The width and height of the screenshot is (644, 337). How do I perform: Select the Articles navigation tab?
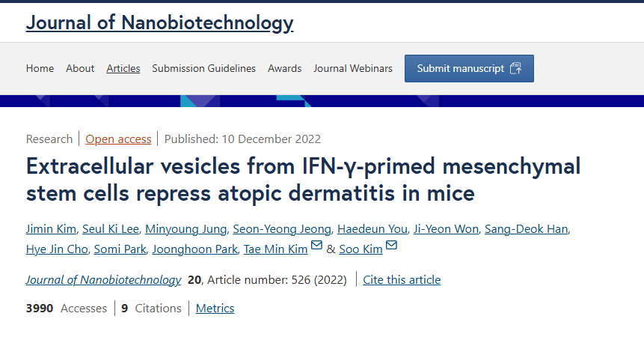click(123, 68)
